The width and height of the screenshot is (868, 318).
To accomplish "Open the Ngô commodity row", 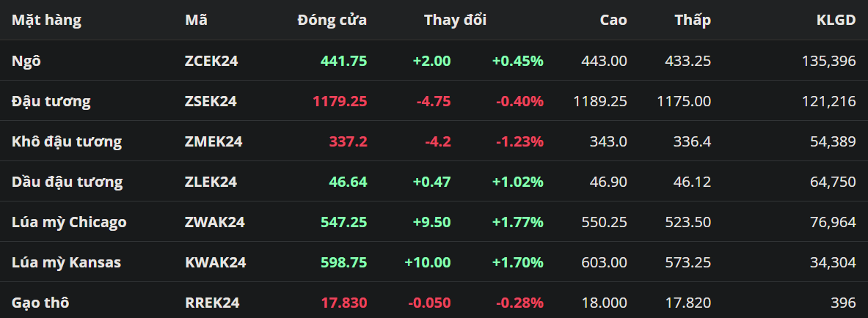I will coord(26,61).
